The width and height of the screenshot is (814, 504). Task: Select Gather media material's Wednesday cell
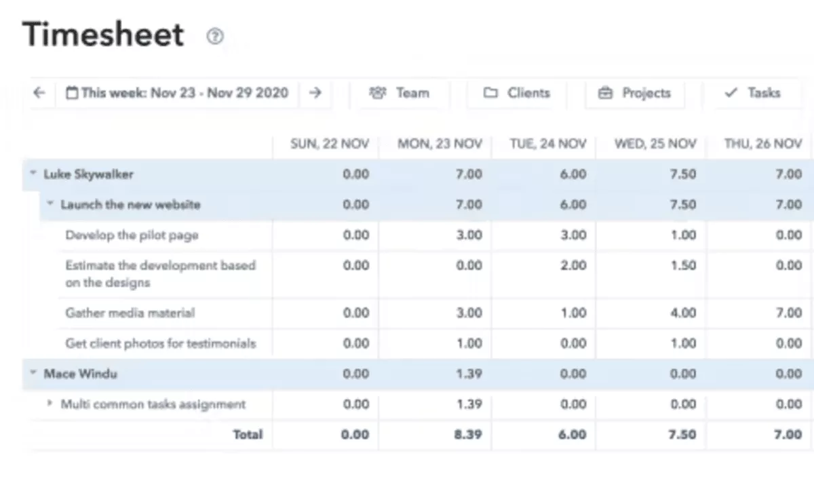click(651, 313)
